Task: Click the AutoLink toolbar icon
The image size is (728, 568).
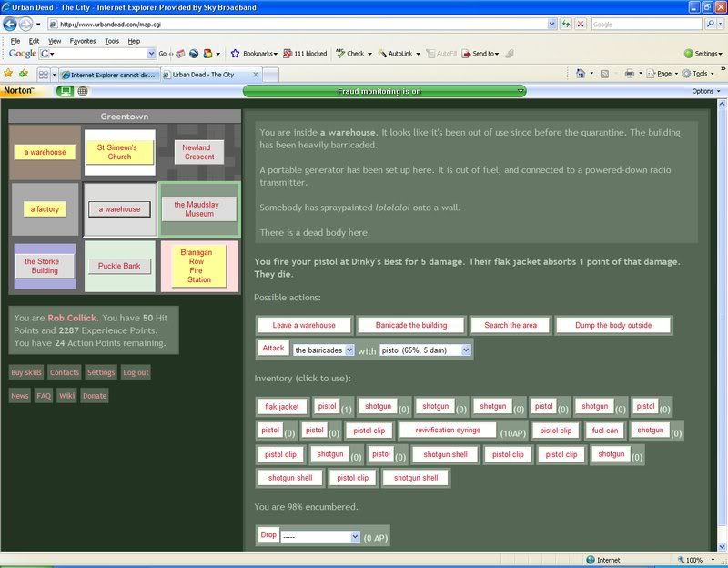Action: pos(382,54)
